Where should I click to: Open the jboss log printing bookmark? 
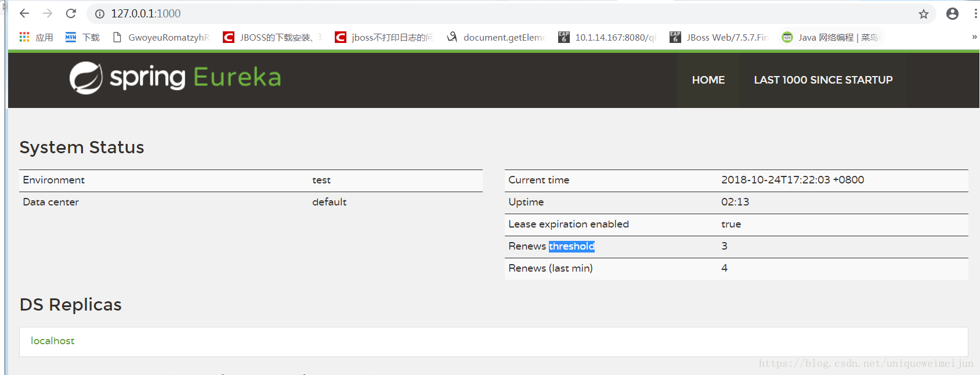384,37
